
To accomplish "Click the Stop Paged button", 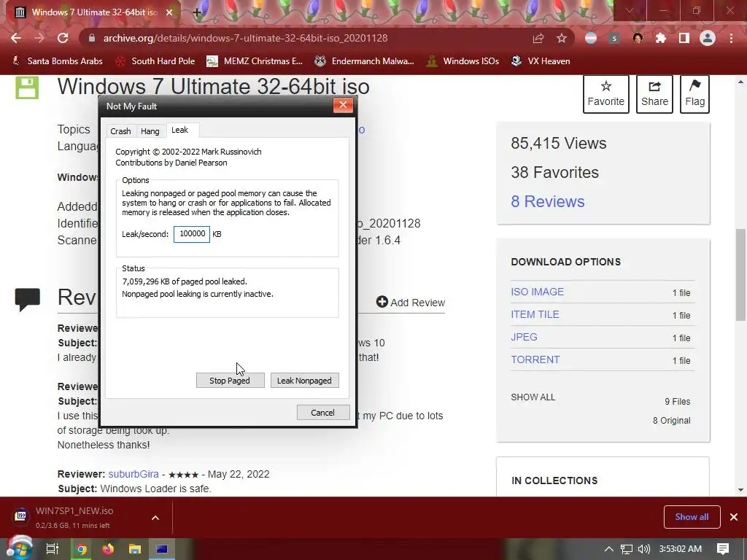I will click(230, 381).
